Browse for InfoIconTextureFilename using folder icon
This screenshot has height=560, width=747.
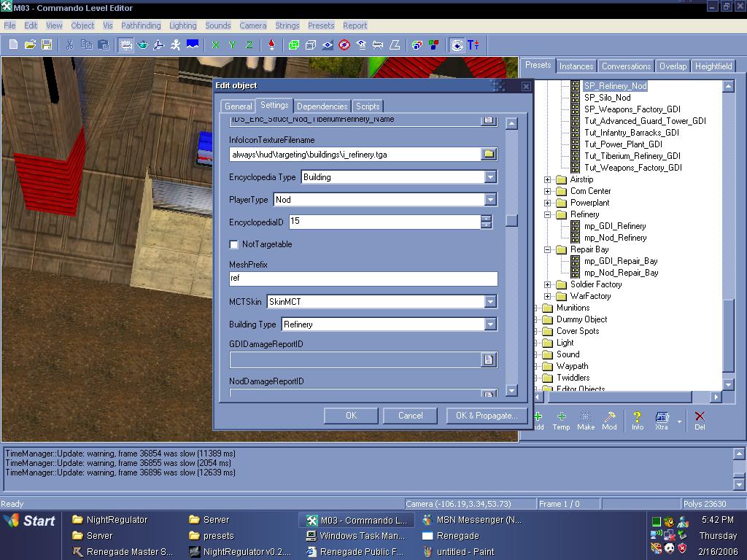[x=489, y=154]
